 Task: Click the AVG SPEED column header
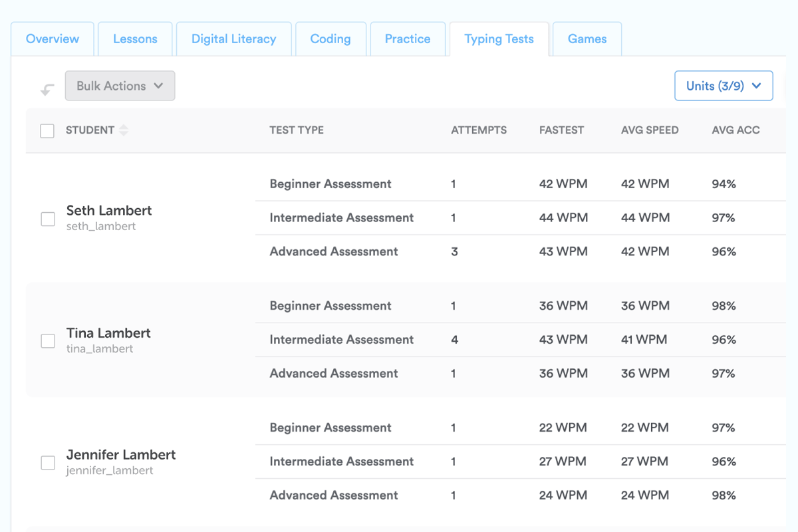[x=650, y=130]
